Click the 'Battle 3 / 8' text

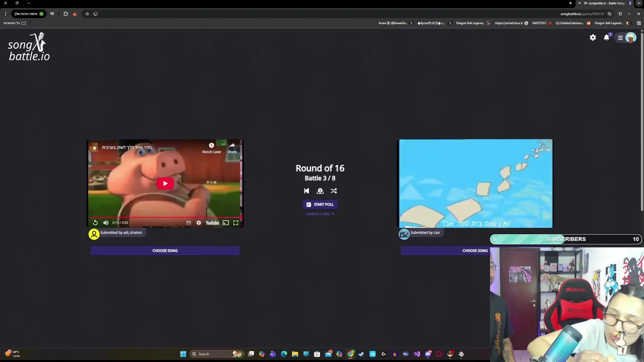(320, 178)
